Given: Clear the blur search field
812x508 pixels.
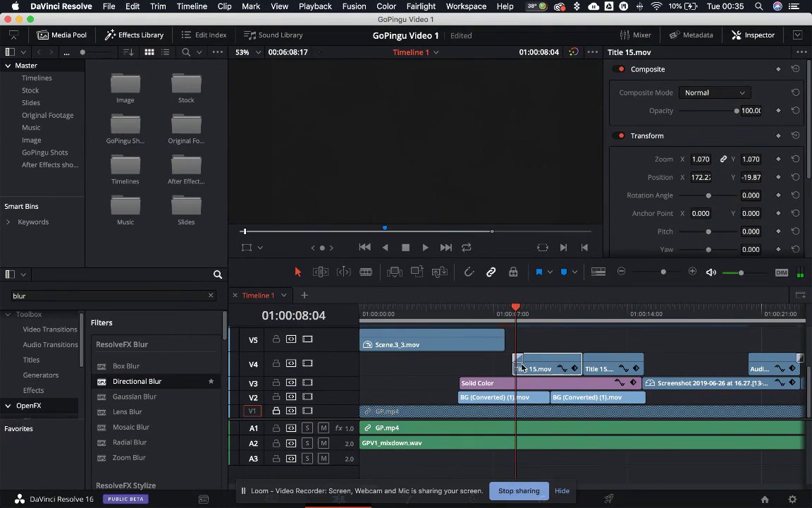Looking at the screenshot, I should (211, 296).
